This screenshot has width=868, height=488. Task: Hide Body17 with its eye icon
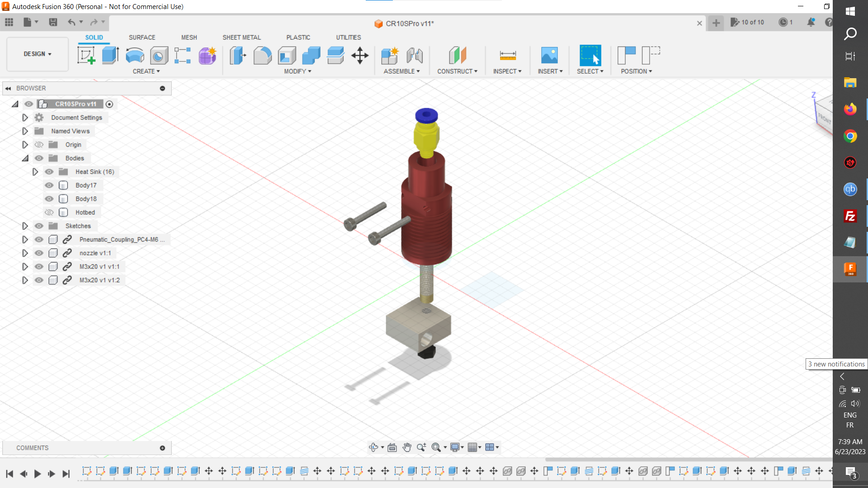[49, 185]
